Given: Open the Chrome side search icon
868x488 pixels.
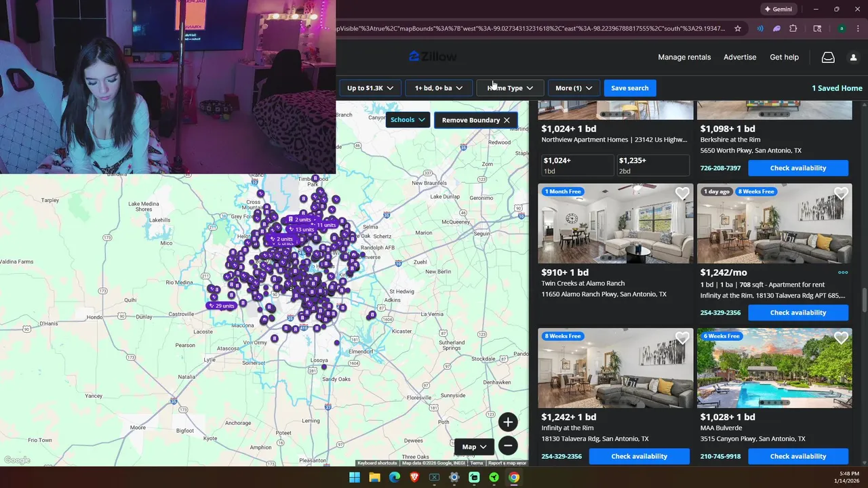Looking at the screenshot, I should coord(817,28).
